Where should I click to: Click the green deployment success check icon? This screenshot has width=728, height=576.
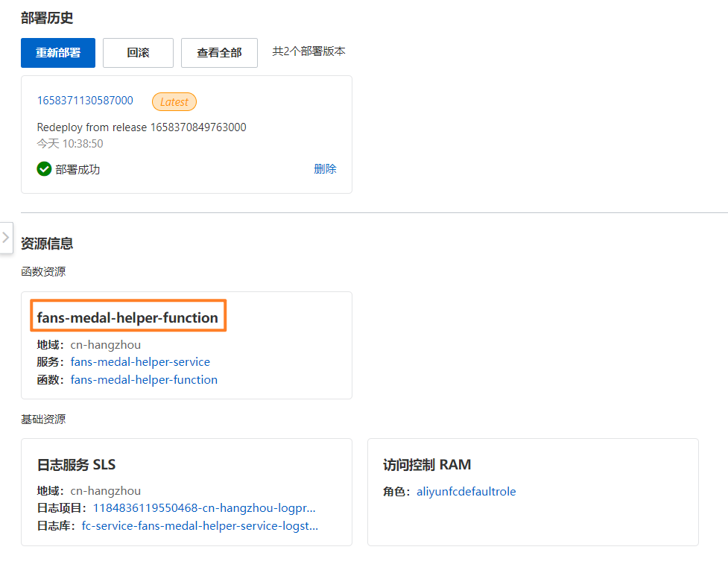pyautogui.click(x=44, y=169)
